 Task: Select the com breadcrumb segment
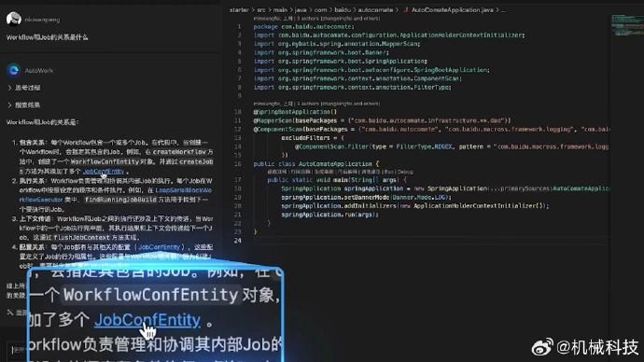pos(320,10)
